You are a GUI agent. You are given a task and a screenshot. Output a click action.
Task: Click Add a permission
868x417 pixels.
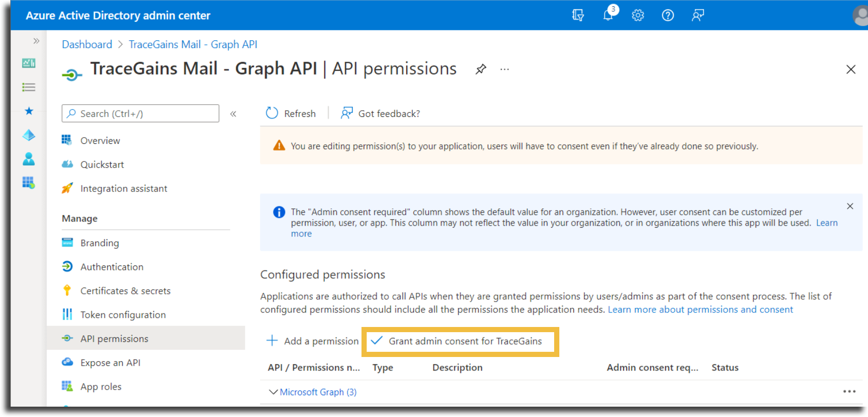[x=312, y=341]
